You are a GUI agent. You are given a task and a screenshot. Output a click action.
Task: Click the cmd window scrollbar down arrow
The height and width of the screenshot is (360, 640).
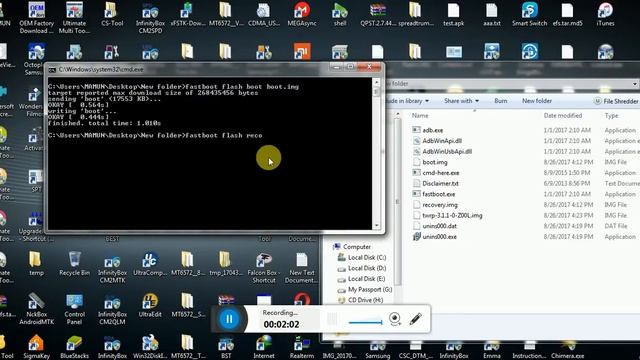coord(376,225)
